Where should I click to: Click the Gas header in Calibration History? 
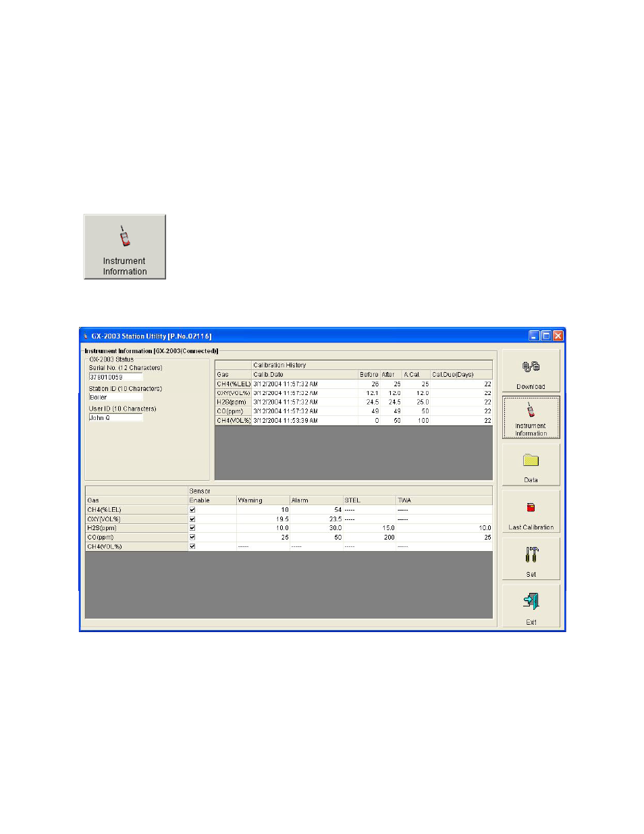pos(234,374)
